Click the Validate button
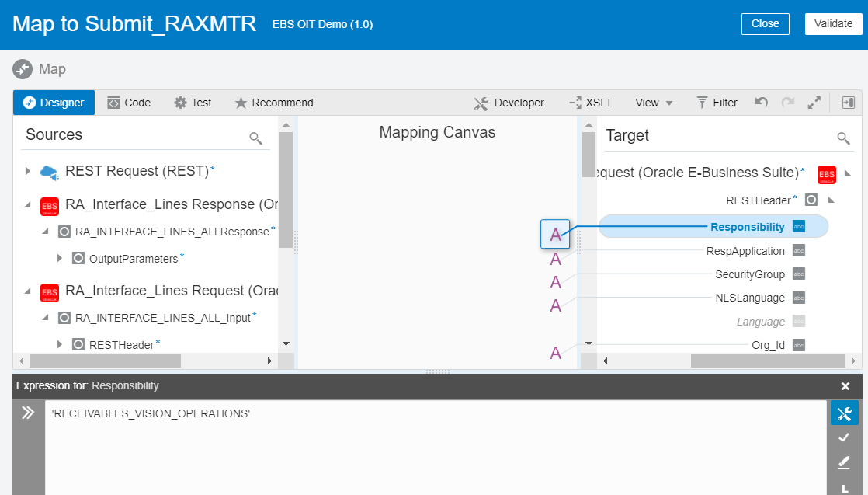This screenshot has height=495, width=868. [x=833, y=23]
